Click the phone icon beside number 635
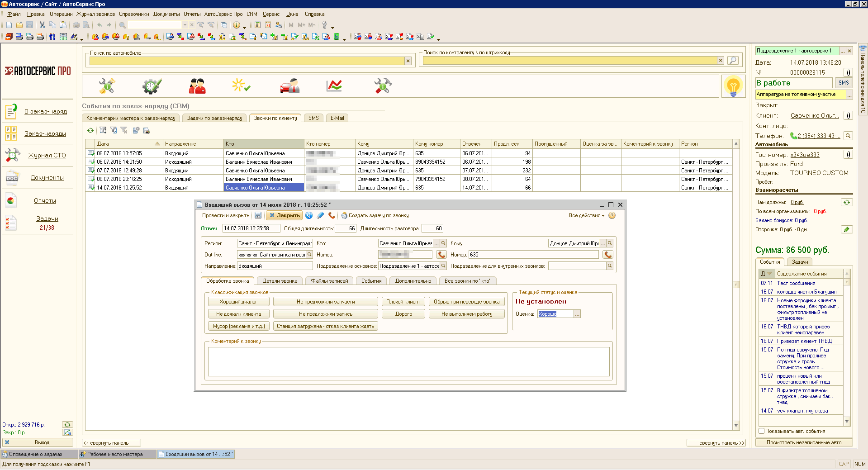The width and height of the screenshot is (868, 470). (607, 255)
